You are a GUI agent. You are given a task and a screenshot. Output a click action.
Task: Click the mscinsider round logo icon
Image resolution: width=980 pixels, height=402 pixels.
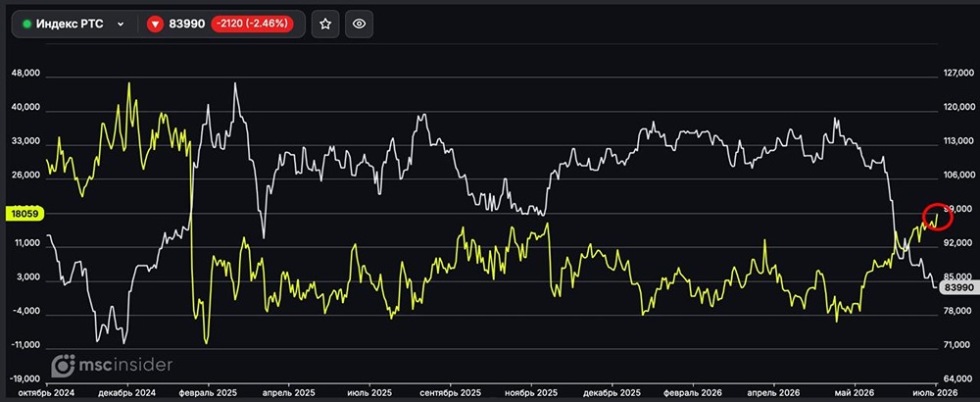(63, 366)
